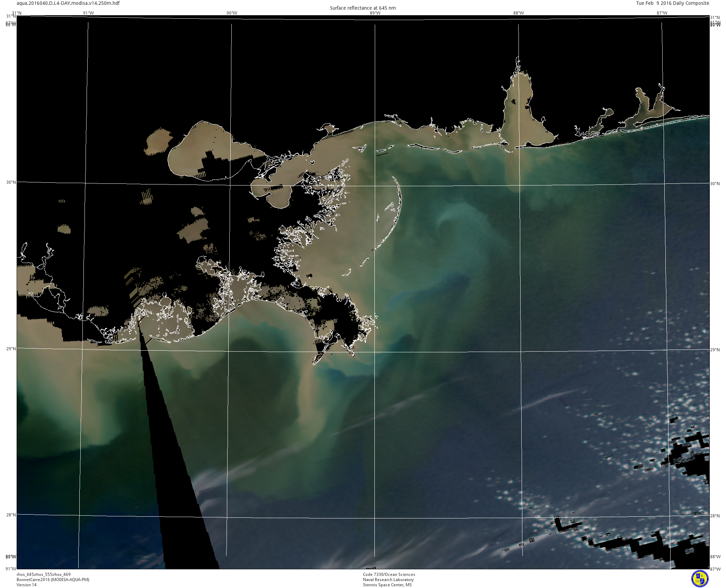This screenshot has height=588, width=726.
Task: Click the rhos_645:rhos_555:rhos_469 band text
Action: tap(44, 574)
